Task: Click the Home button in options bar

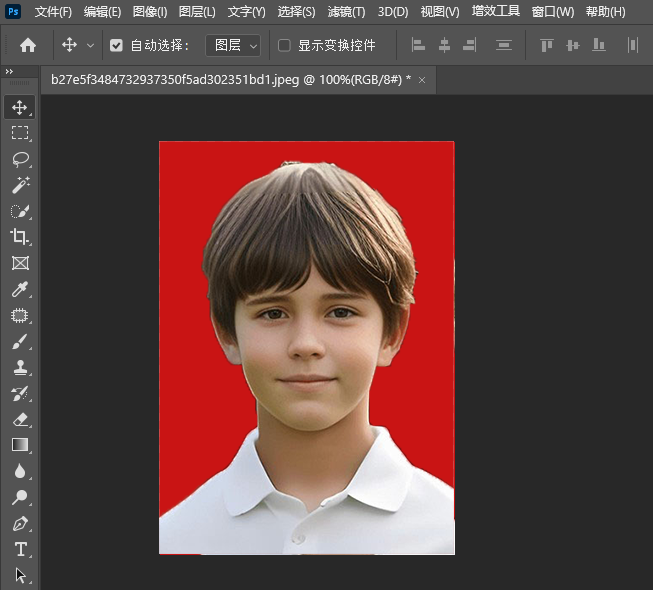Action: tap(28, 45)
